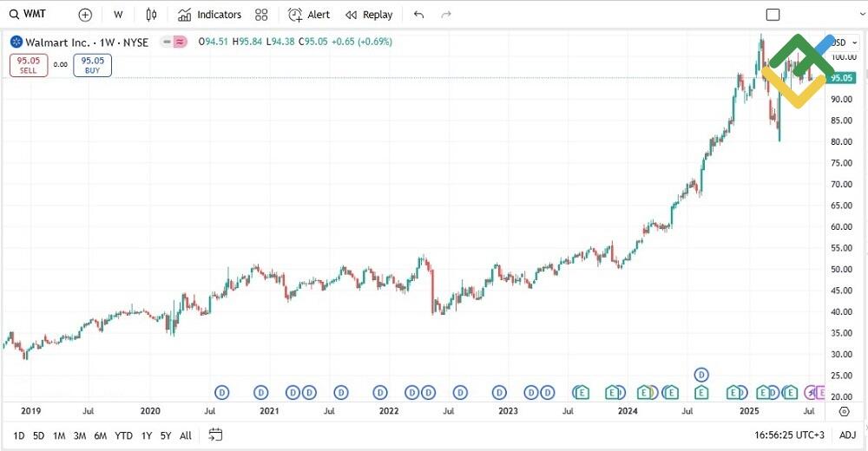Select the 1M date range

(59, 435)
